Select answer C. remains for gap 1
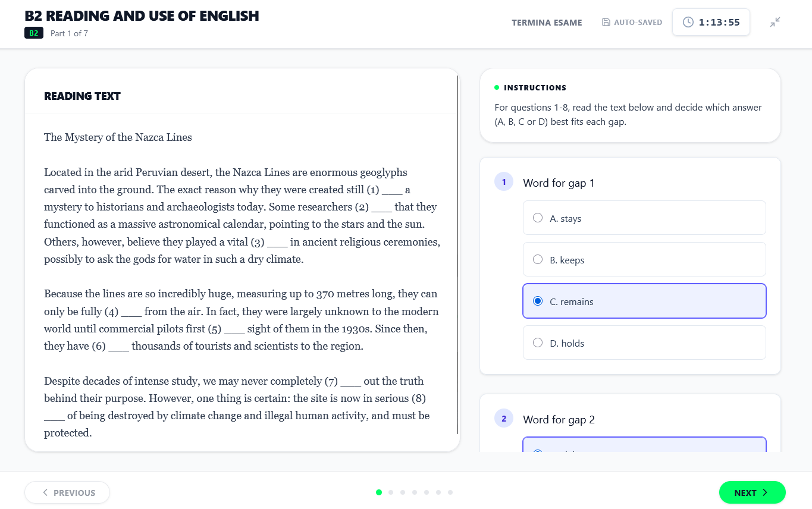 point(644,301)
